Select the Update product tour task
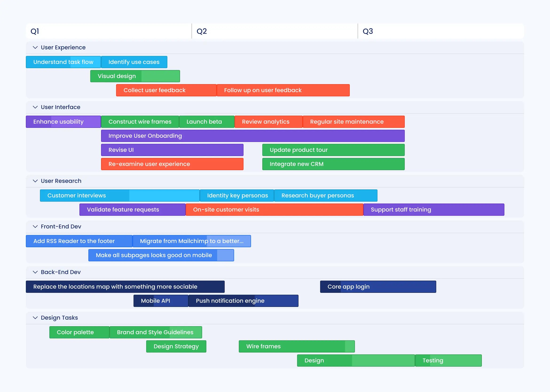 [334, 150]
